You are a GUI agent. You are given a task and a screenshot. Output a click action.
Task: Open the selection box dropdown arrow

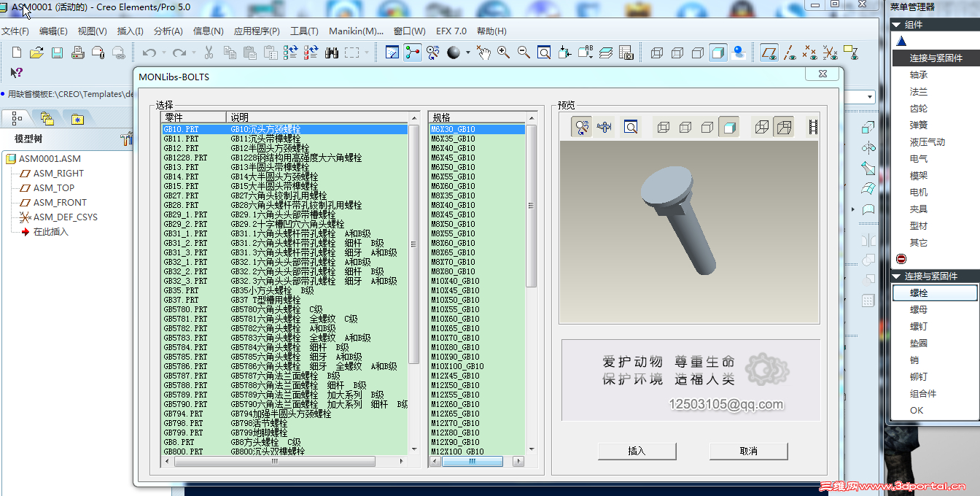[367, 53]
